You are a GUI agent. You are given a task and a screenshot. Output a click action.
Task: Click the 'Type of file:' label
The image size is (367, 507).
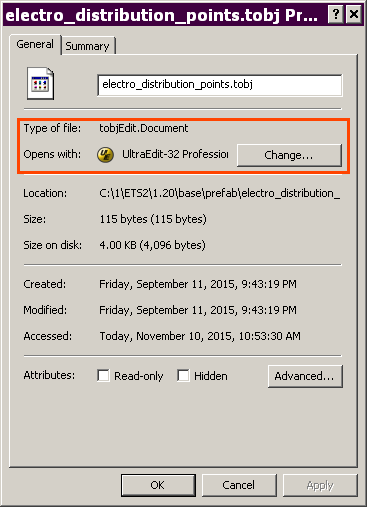[x=52, y=128]
